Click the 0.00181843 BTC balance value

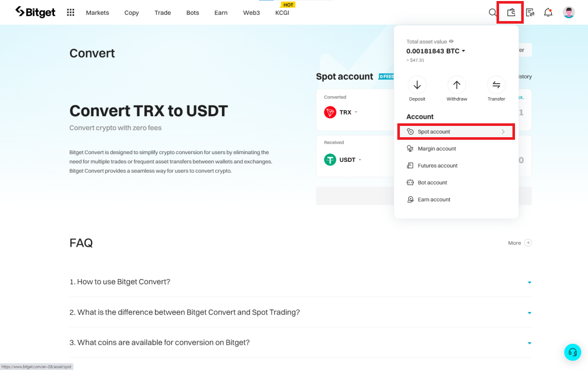(x=433, y=51)
